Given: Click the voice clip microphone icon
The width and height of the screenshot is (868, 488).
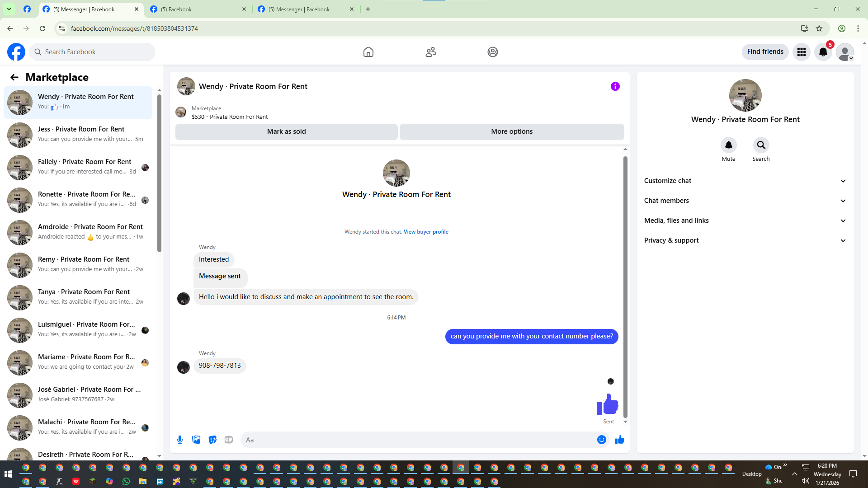Looking at the screenshot, I should point(180,440).
